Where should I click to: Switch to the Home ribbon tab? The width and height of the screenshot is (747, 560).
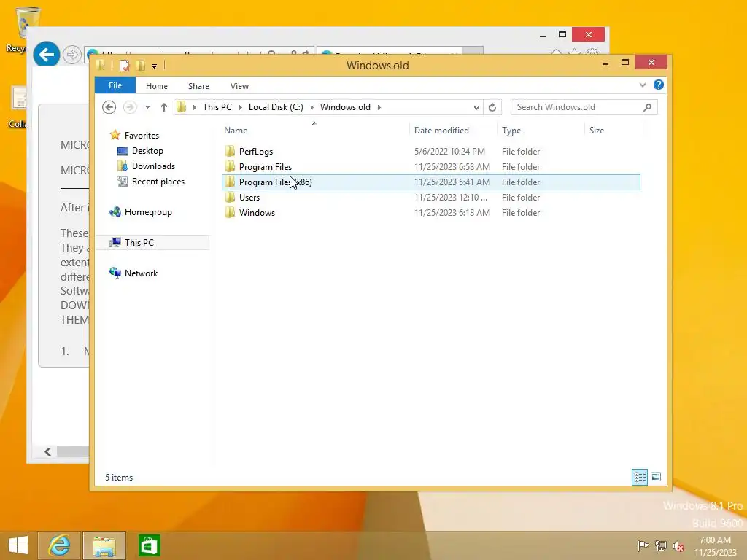click(x=157, y=86)
